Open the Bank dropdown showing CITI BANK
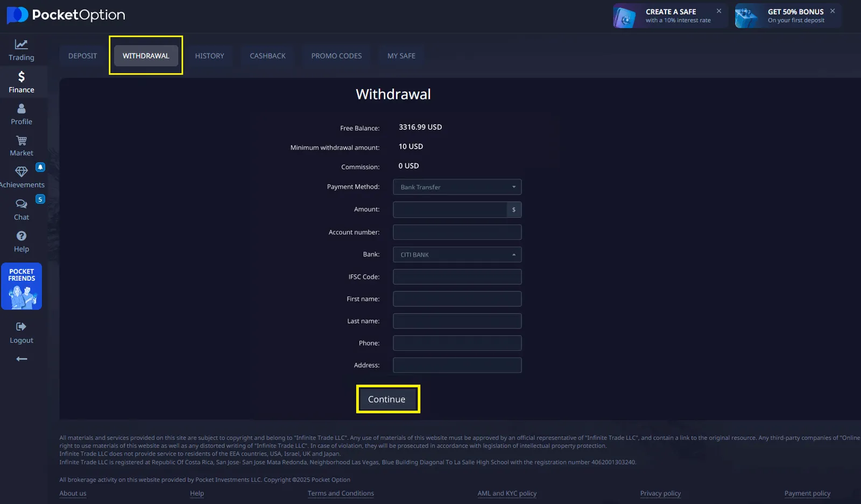The height and width of the screenshot is (504, 861). click(x=457, y=255)
